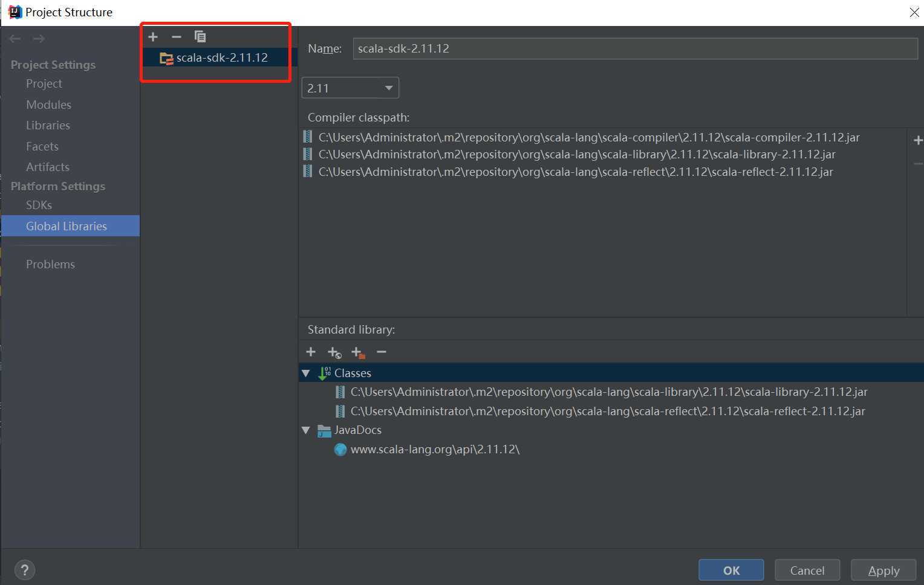Open the 2.11 Scala version dropdown
Viewport: 924px width, 585px height.
[x=350, y=88]
